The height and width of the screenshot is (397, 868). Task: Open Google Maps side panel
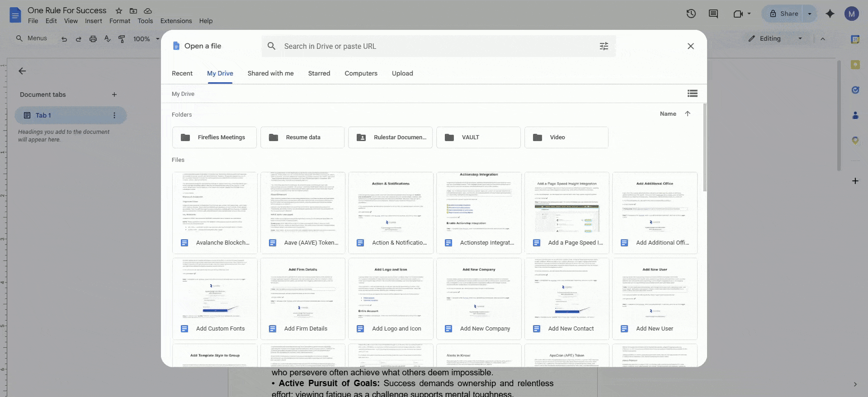click(855, 141)
